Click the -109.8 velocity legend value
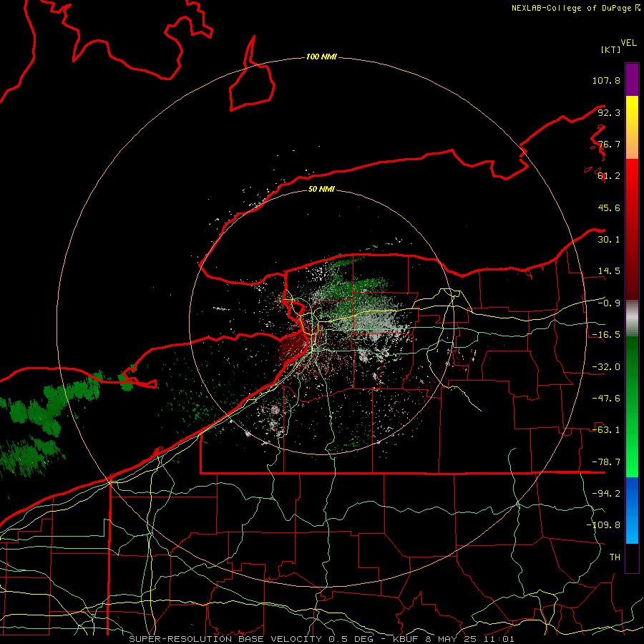644x644 pixels. 603,525
